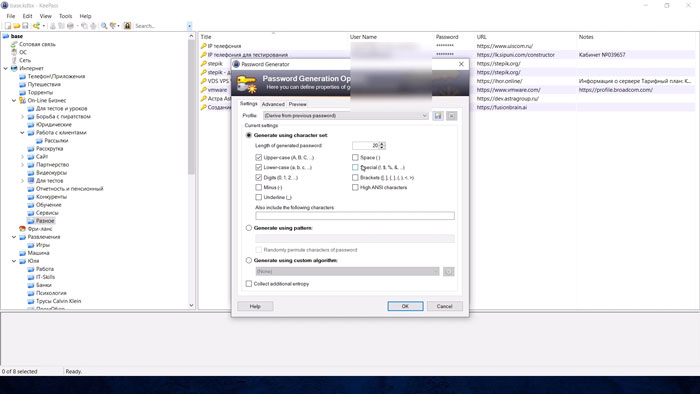Collapse the Работа с клиентами group
The width and height of the screenshot is (700, 394).
click(22, 133)
